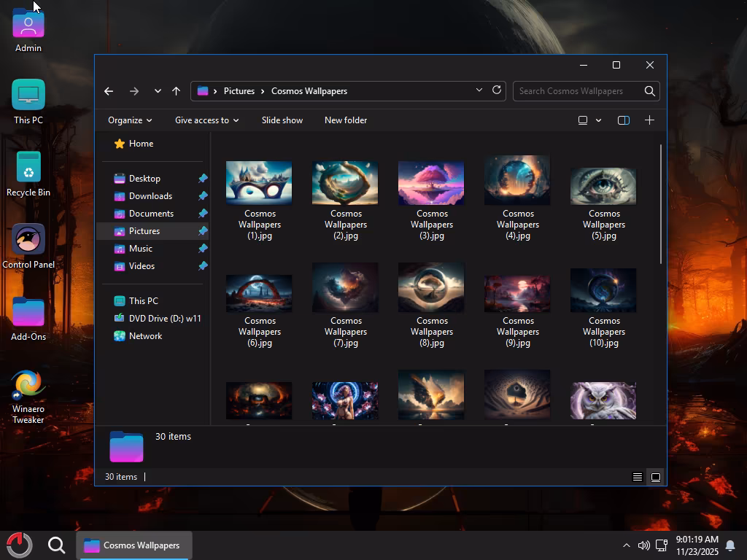Select Downloads in the navigation pane
The width and height of the screenshot is (747, 560).
150,196
